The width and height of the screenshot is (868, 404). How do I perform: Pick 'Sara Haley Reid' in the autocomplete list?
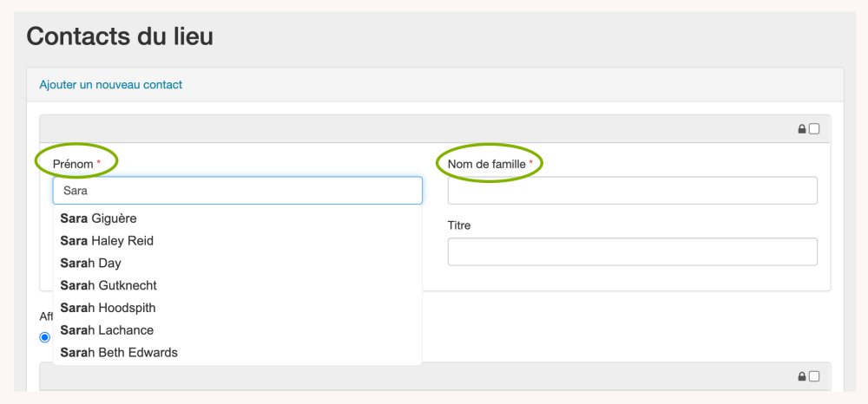(x=107, y=240)
